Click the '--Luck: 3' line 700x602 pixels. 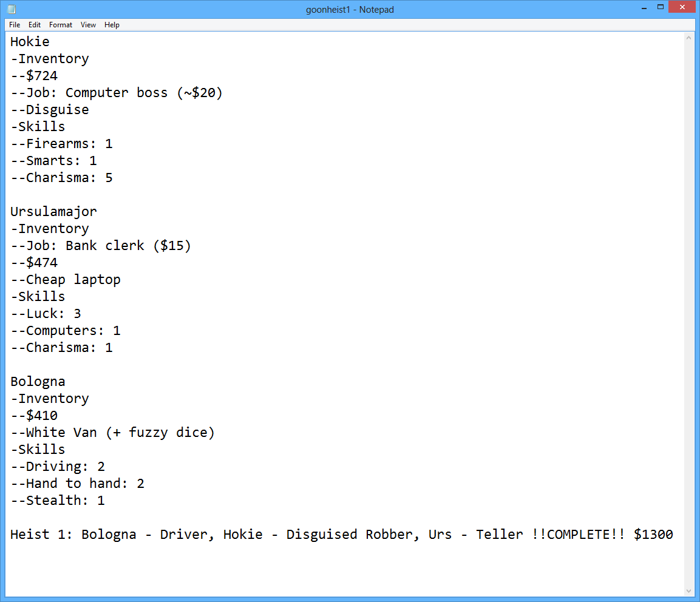[x=46, y=314]
